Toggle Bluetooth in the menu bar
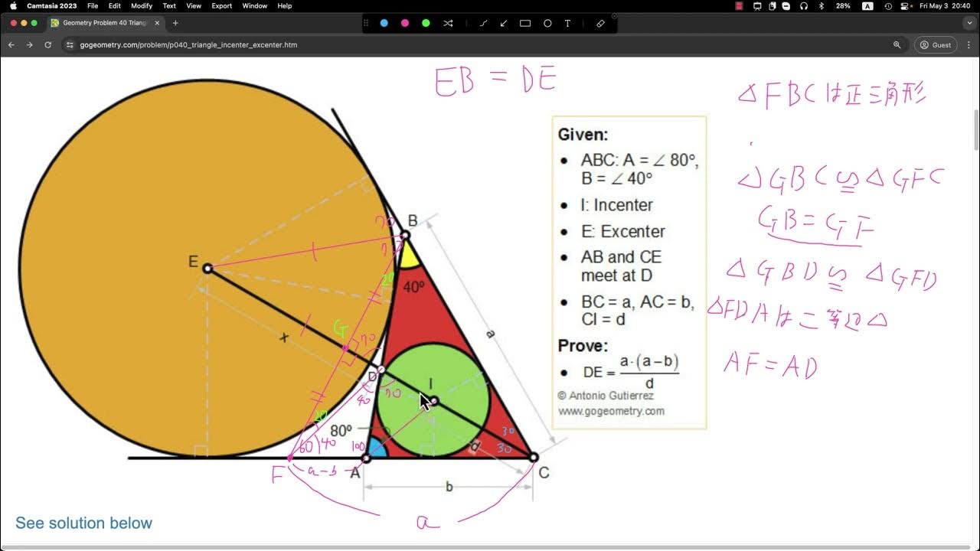Image resolution: width=980 pixels, height=551 pixels. click(x=820, y=6)
